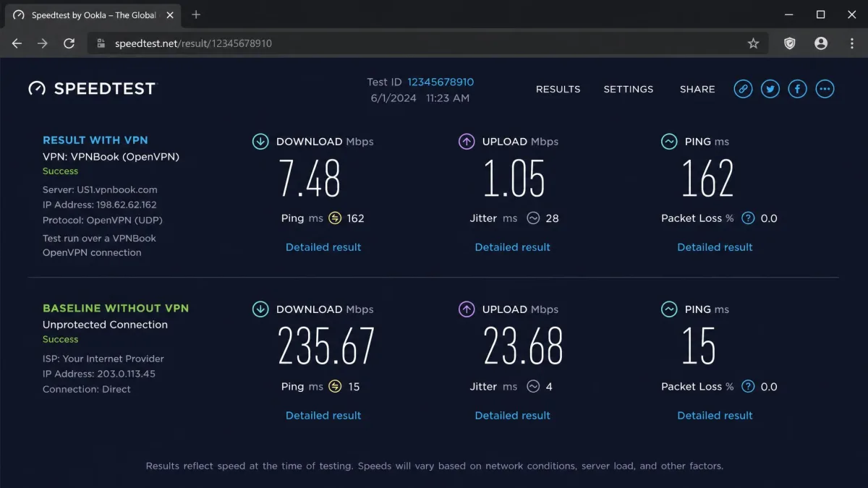Screen dimensions: 868x488
Task: Click yellow ping icon beside 15
Action: [335, 387]
